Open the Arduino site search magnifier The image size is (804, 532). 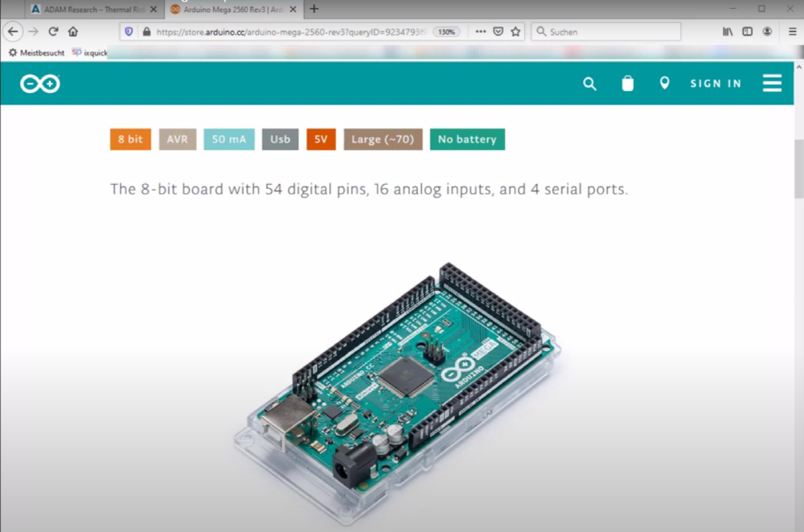[589, 84]
